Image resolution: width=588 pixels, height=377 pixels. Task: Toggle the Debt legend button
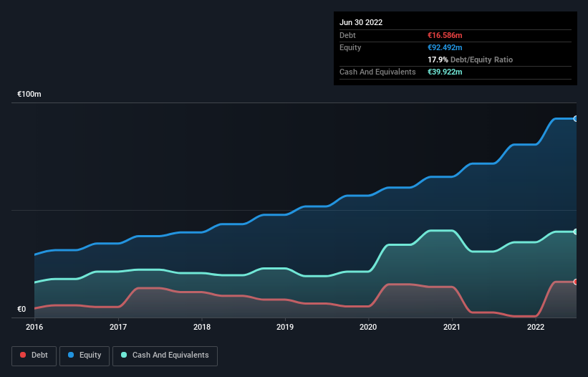tap(34, 355)
